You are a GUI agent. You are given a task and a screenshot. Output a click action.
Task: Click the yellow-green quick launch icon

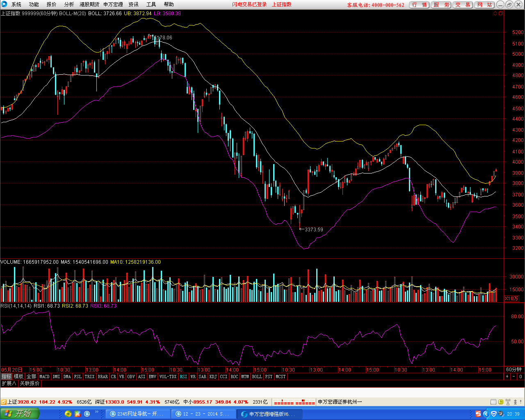click(x=68, y=414)
